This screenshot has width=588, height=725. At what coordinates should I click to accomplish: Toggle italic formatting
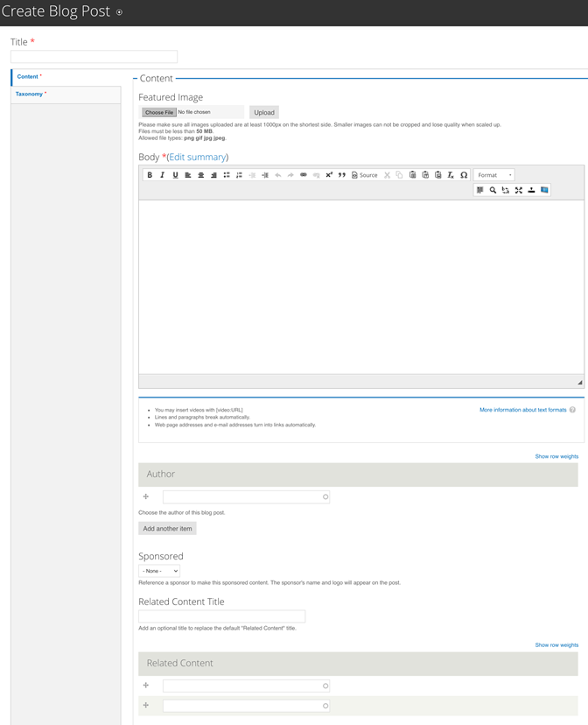click(162, 175)
